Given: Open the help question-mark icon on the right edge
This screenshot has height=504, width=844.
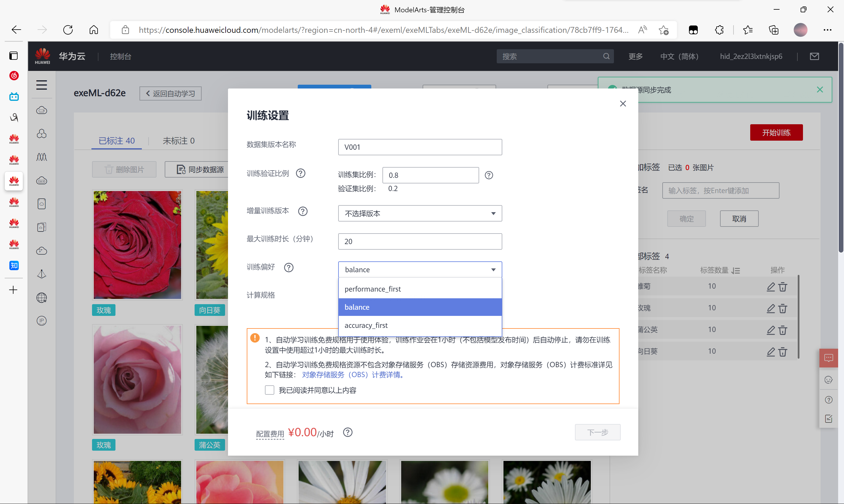Looking at the screenshot, I should click(829, 399).
